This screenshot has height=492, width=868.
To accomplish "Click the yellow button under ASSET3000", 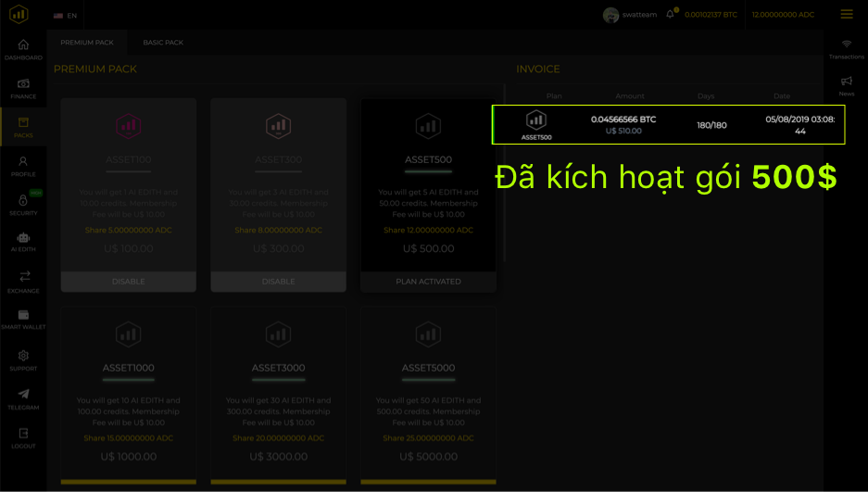I will click(279, 482).
